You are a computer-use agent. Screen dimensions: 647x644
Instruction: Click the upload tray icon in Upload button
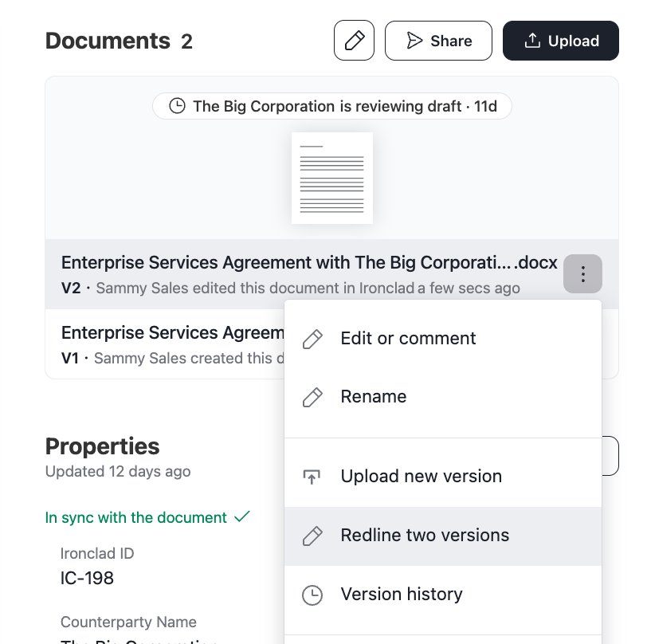[532, 41]
